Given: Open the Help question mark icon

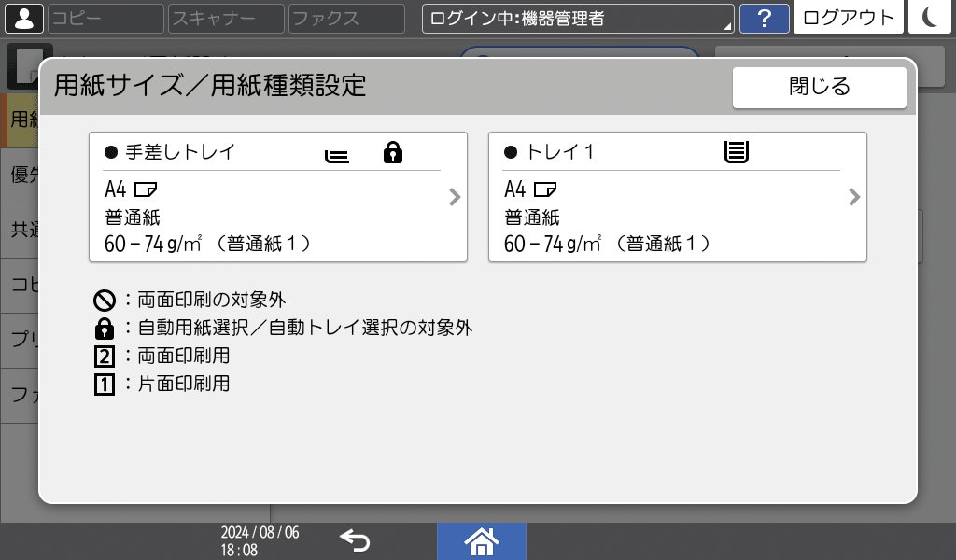Looking at the screenshot, I should (x=765, y=18).
